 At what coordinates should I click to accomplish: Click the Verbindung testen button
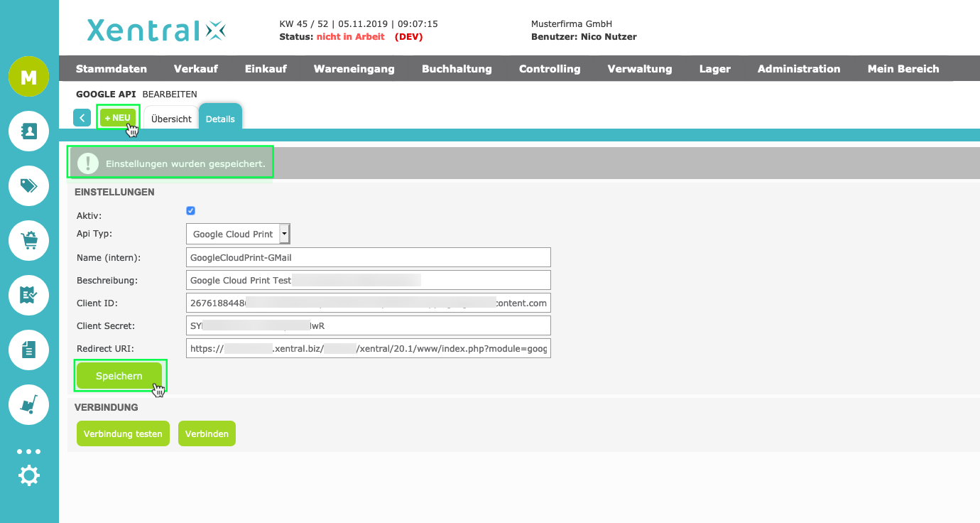123,433
